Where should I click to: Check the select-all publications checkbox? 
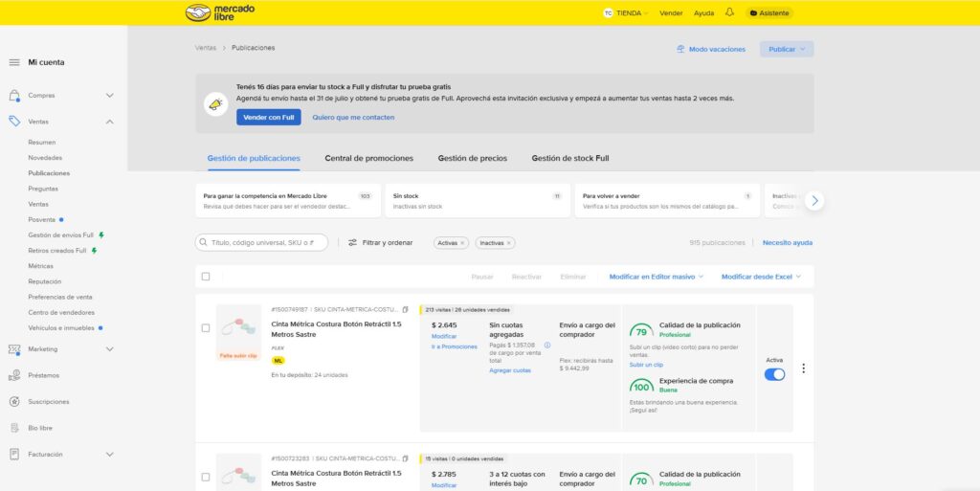click(x=206, y=277)
